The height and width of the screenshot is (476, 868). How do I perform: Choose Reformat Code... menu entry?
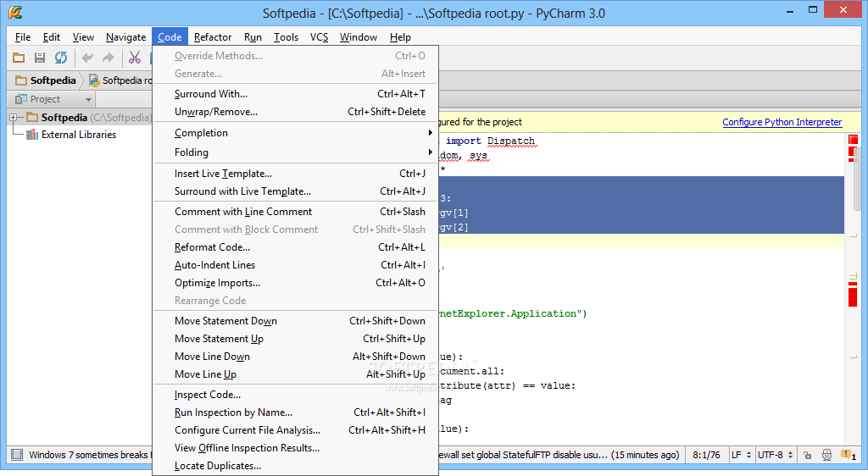pyautogui.click(x=296, y=247)
